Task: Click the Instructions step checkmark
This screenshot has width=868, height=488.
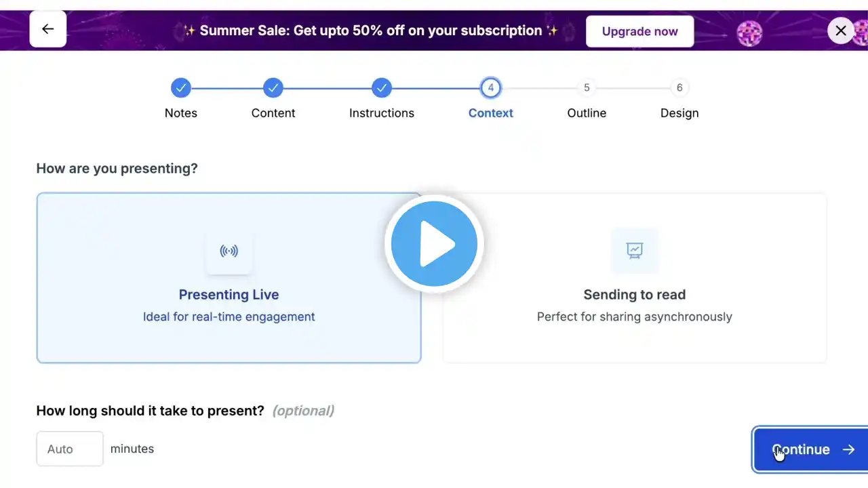Action: tap(382, 87)
